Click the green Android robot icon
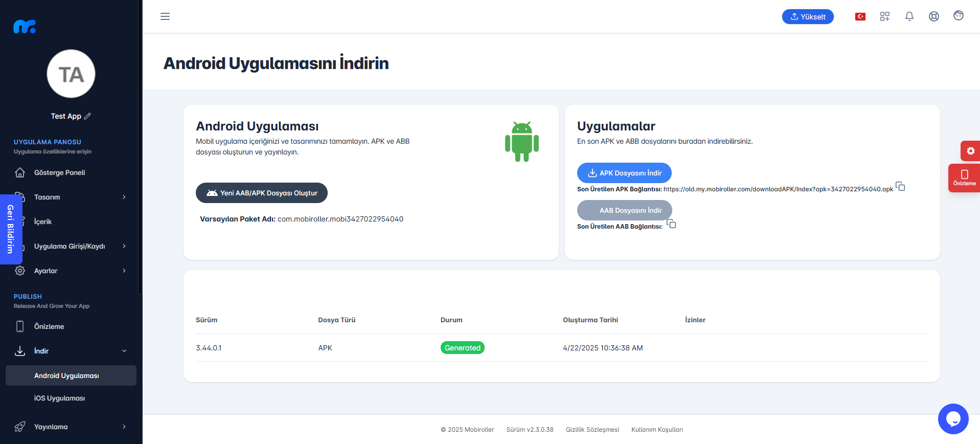The height and width of the screenshot is (444, 980). (522, 142)
